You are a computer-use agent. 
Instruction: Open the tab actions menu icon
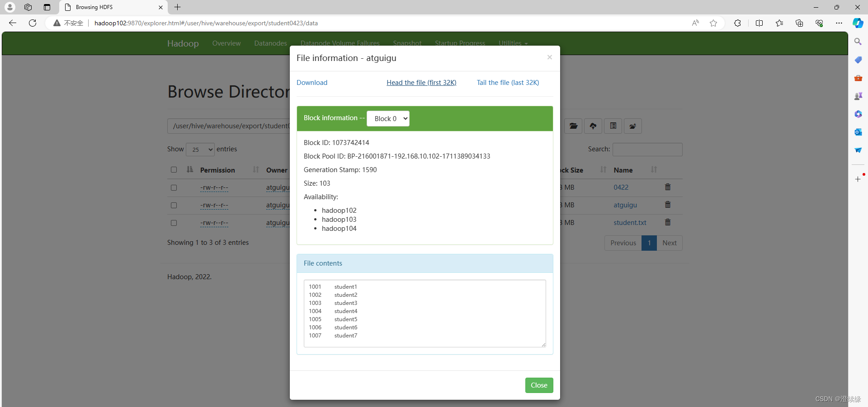[x=47, y=7]
